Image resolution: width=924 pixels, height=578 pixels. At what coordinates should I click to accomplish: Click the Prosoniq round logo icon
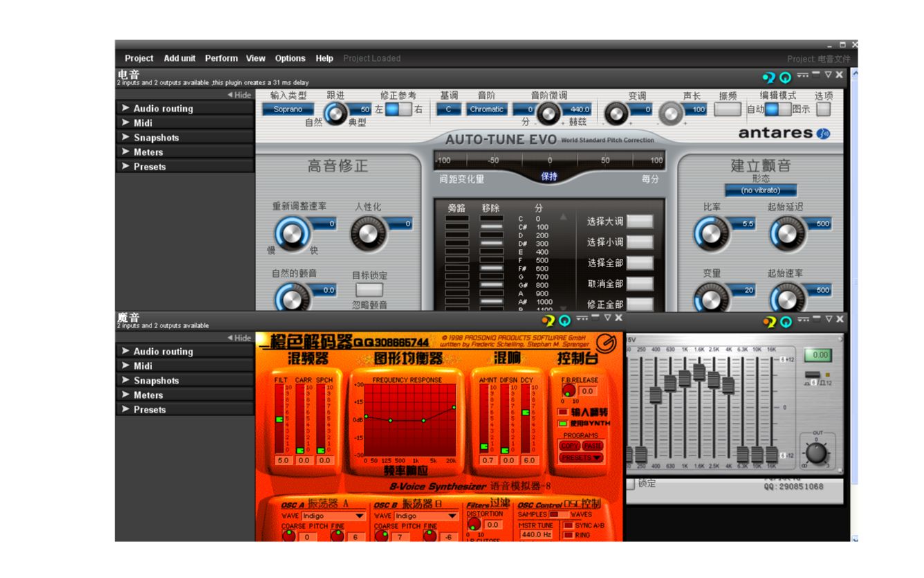click(607, 344)
